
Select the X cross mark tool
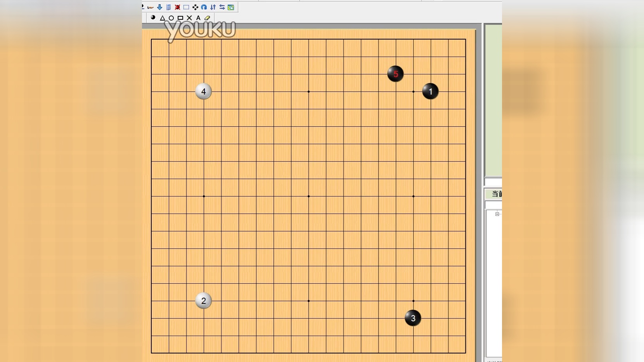[x=189, y=18]
